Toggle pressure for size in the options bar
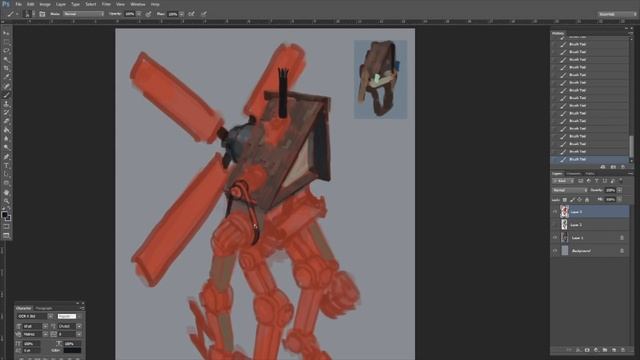This screenshot has width=640, height=360. point(203,14)
